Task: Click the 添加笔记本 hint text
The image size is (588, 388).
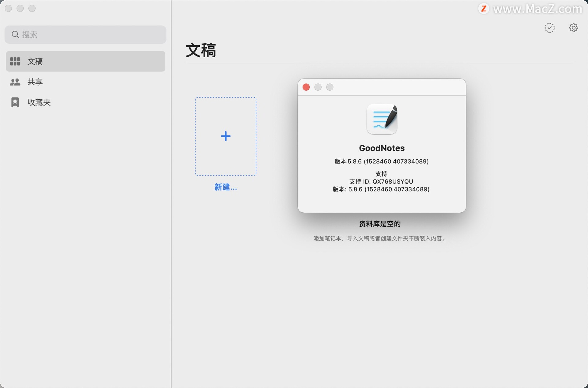Action: (x=380, y=238)
